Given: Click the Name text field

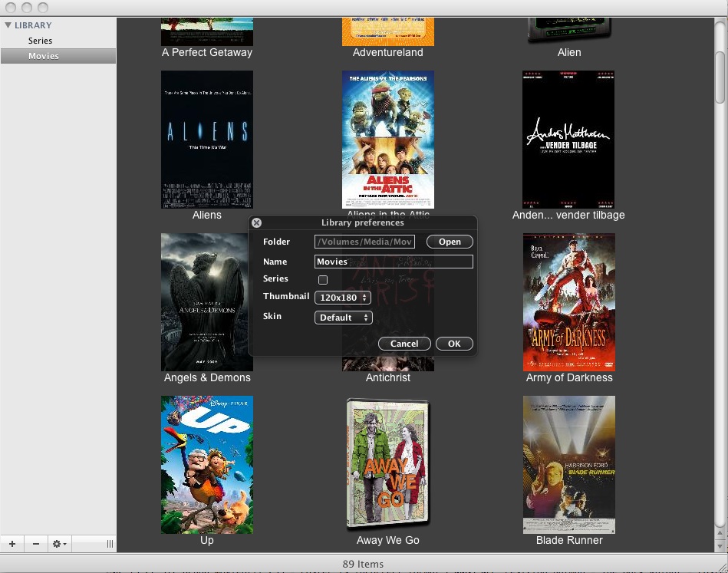Looking at the screenshot, I should pyautogui.click(x=394, y=262).
